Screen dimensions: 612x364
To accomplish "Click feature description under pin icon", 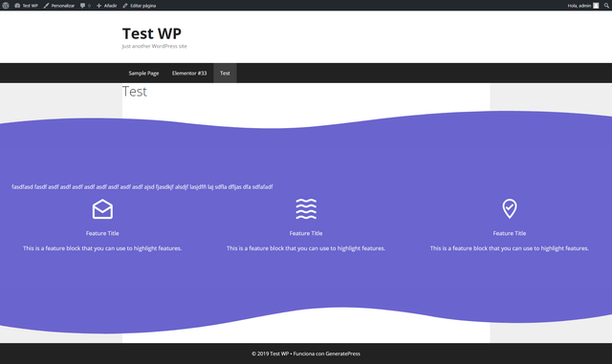I will coord(510,248).
